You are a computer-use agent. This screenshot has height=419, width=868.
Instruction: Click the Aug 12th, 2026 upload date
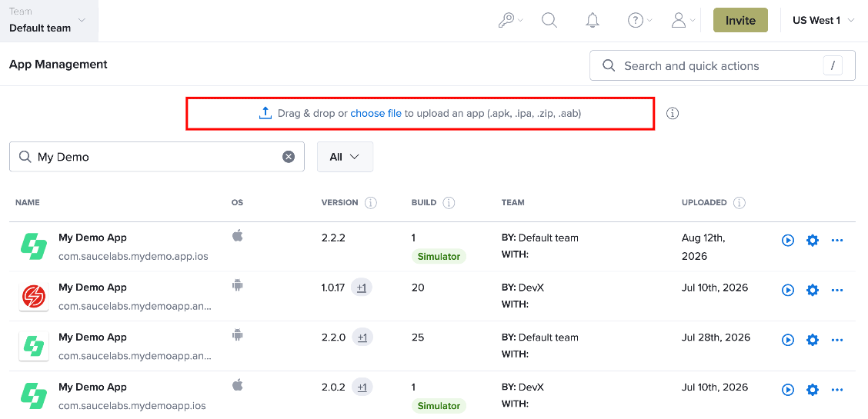click(x=703, y=247)
